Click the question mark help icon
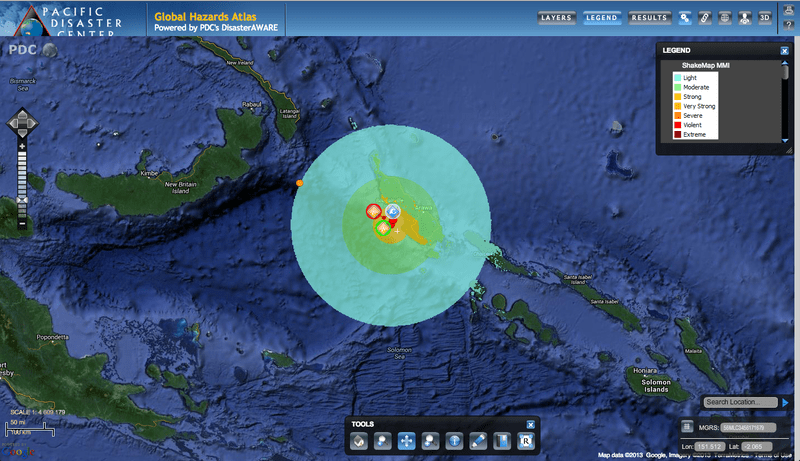 point(788,24)
